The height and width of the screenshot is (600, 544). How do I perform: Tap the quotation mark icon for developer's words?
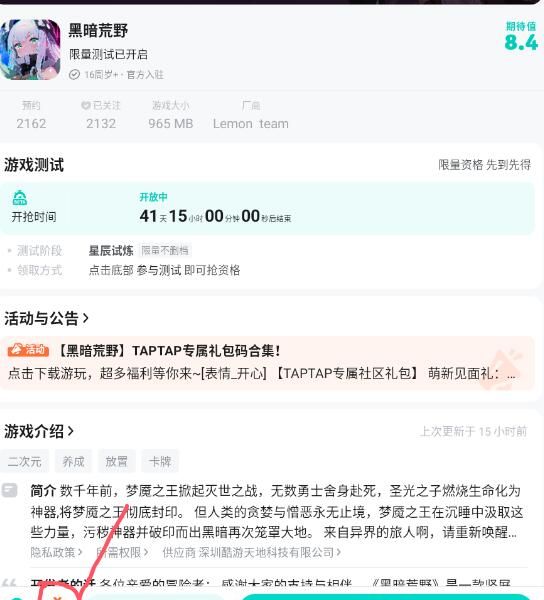(9, 583)
